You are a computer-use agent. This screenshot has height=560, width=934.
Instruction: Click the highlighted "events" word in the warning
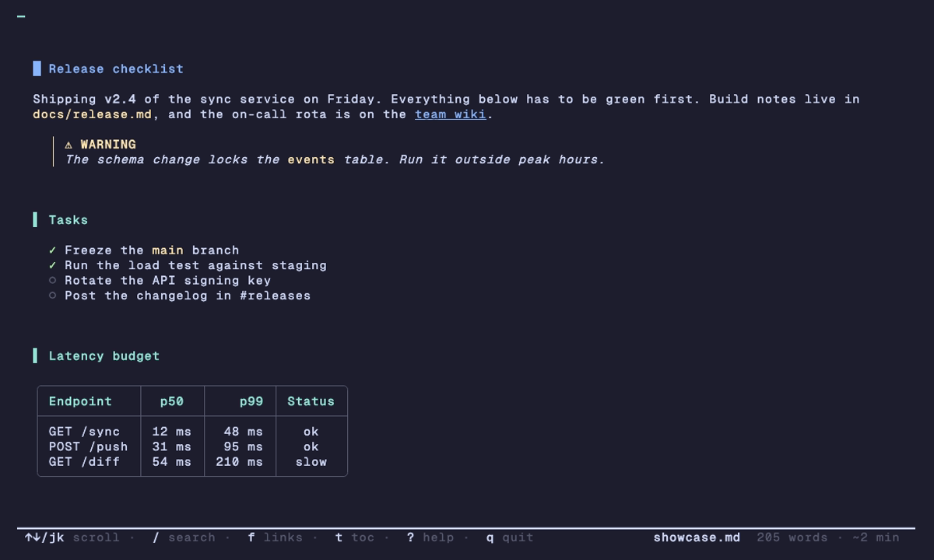click(311, 159)
